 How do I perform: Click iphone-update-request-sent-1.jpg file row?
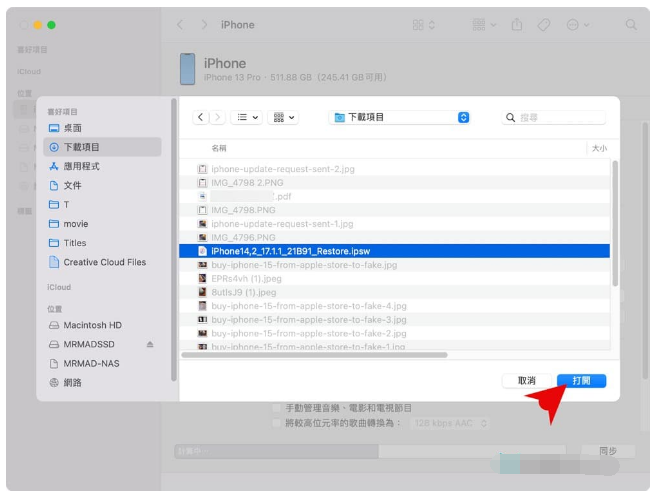(394, 224)
